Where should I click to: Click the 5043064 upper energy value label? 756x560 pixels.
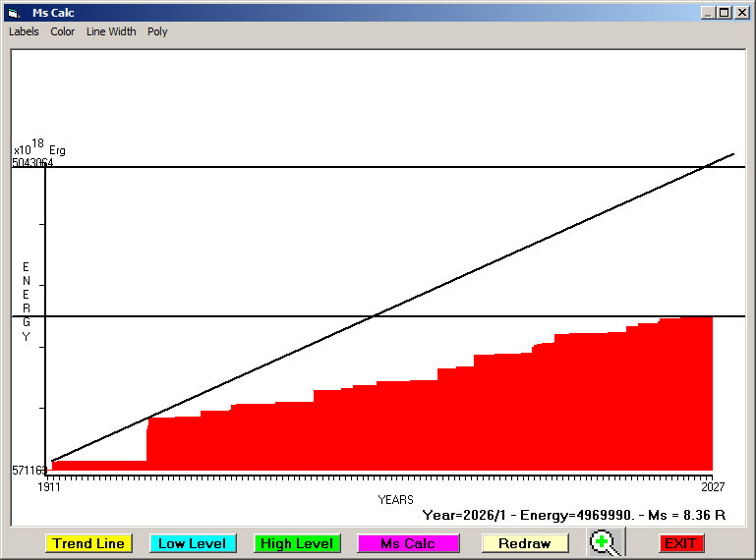32,163
